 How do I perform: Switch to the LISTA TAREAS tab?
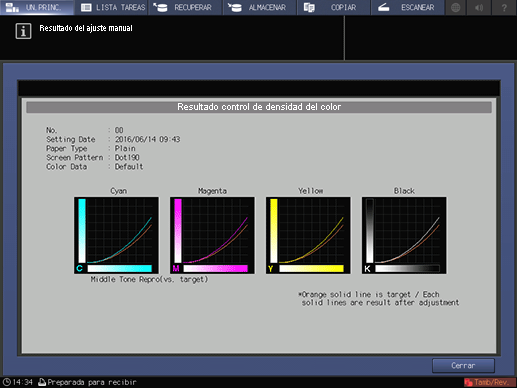click(x=112, y=7)
